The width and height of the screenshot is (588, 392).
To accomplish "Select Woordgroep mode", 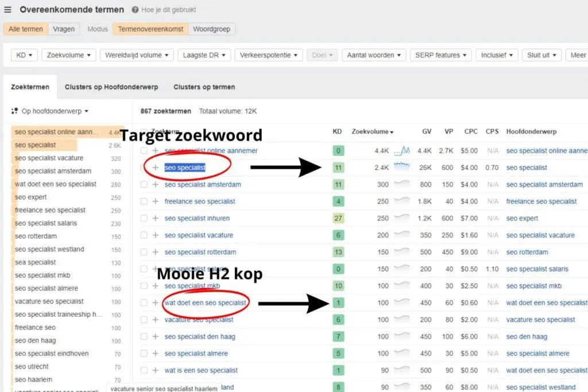I will pos(211,29).
